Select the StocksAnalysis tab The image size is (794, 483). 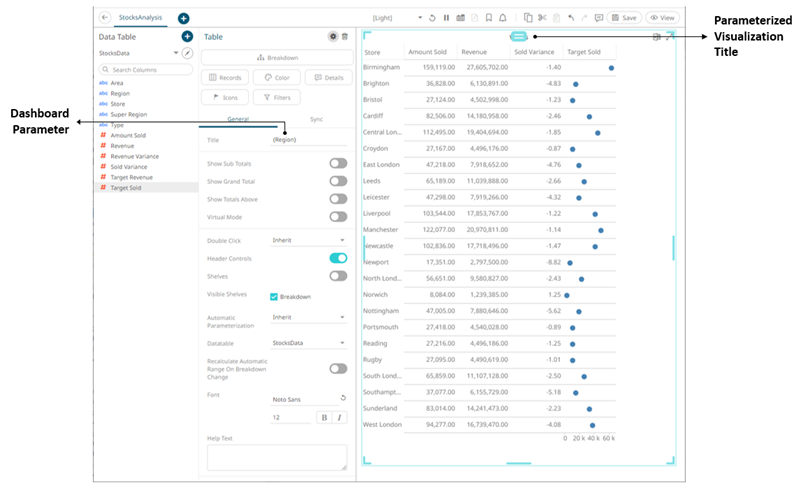pyautogui.click(x=139, y=18)
